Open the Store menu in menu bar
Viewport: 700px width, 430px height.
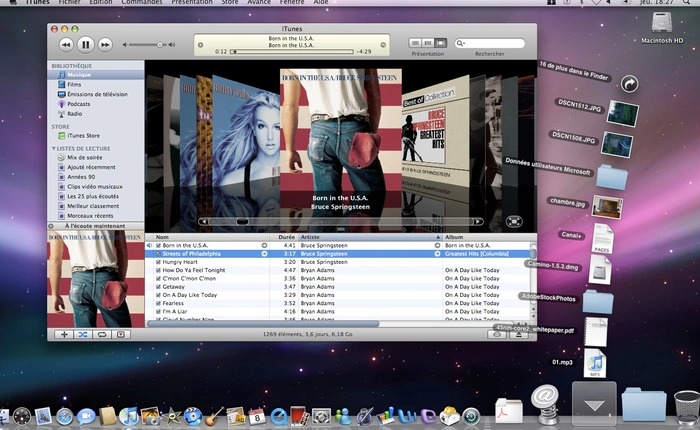tap(228, 4)
